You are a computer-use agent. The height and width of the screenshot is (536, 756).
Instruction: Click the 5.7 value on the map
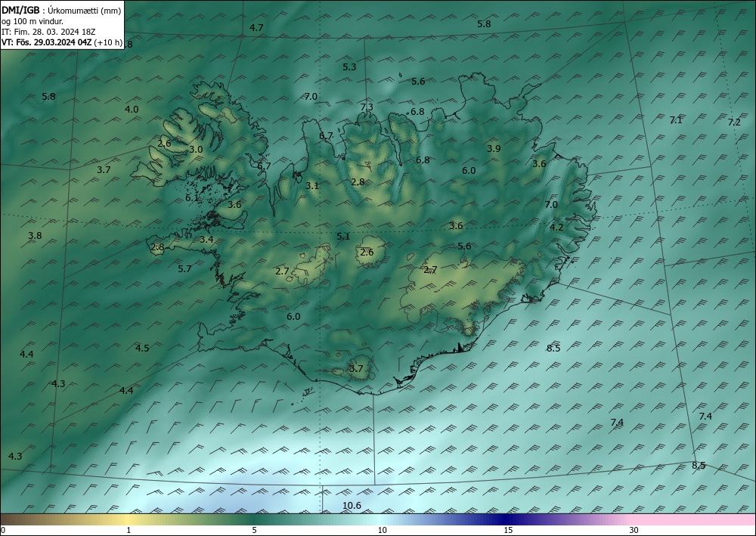click(x=184, y=269)
